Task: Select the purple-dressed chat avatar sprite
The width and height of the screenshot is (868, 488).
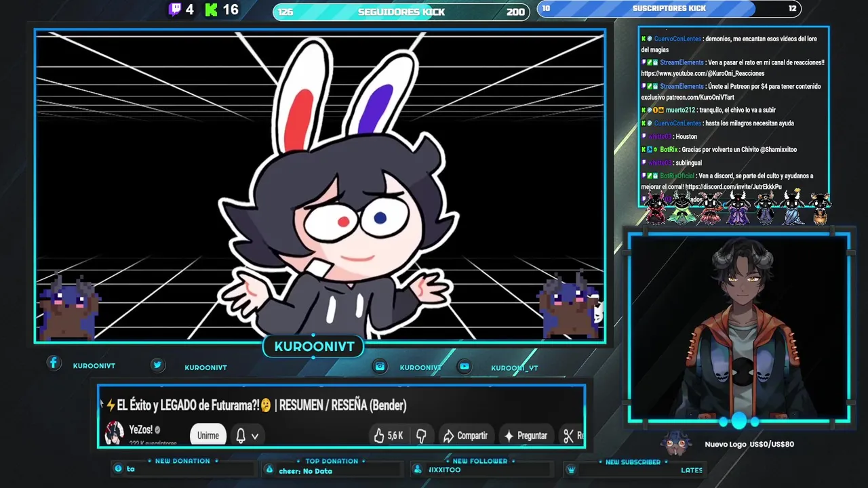Action: click(x=738, y=208)
